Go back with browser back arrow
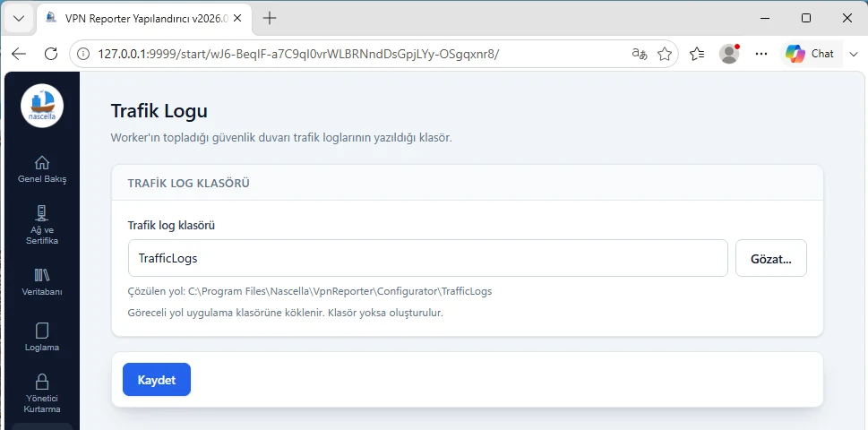Viewport: 868px width, 430px height. click(19, 54)
